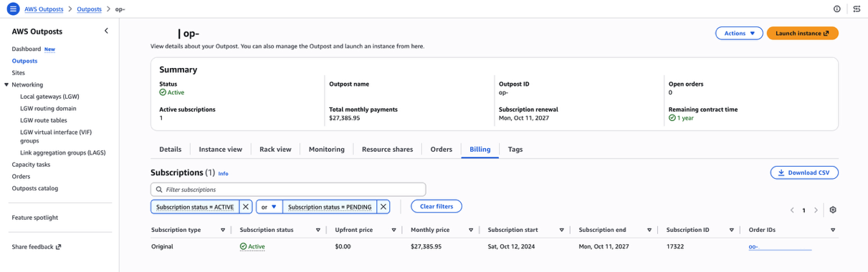
Task: Edit the Subscription status = PENDING filter token
Action: coord(330,207)
